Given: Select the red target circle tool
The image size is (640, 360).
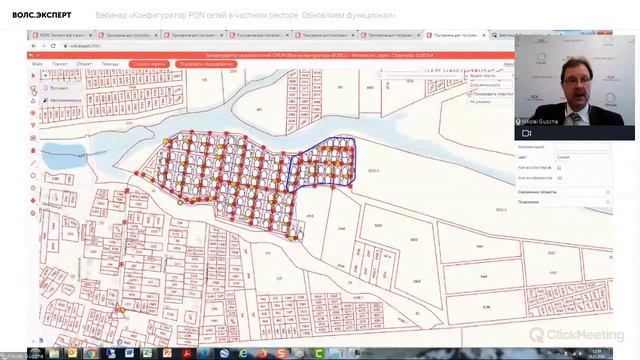Looking at the screenshot, I should click(33, 113).
